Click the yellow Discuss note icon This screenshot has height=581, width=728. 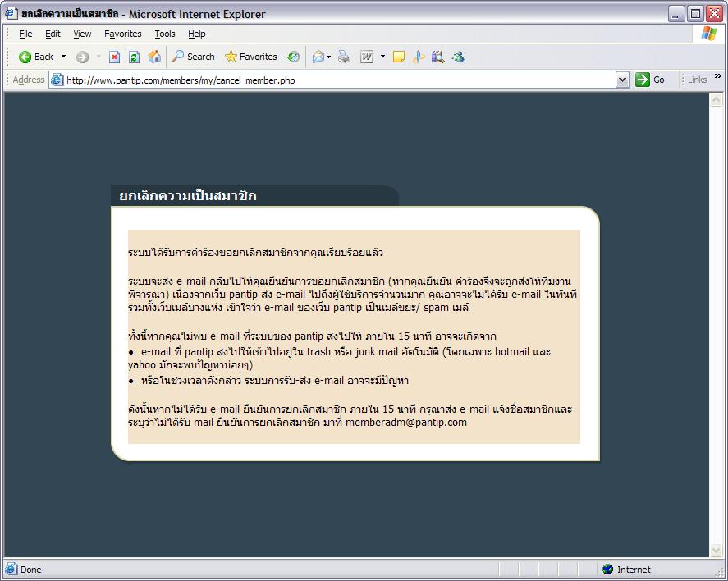point(398,57)
